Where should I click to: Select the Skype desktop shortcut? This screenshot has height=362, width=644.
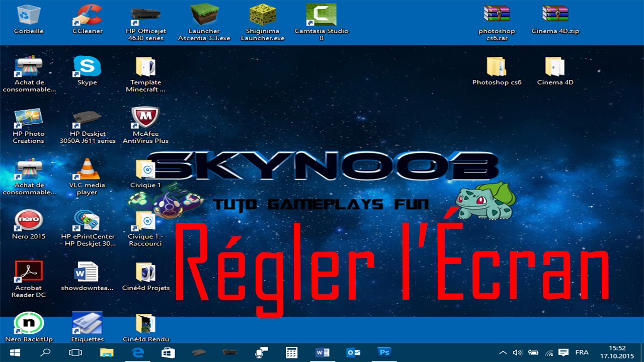pyautogui.click(x=87, y=70)
